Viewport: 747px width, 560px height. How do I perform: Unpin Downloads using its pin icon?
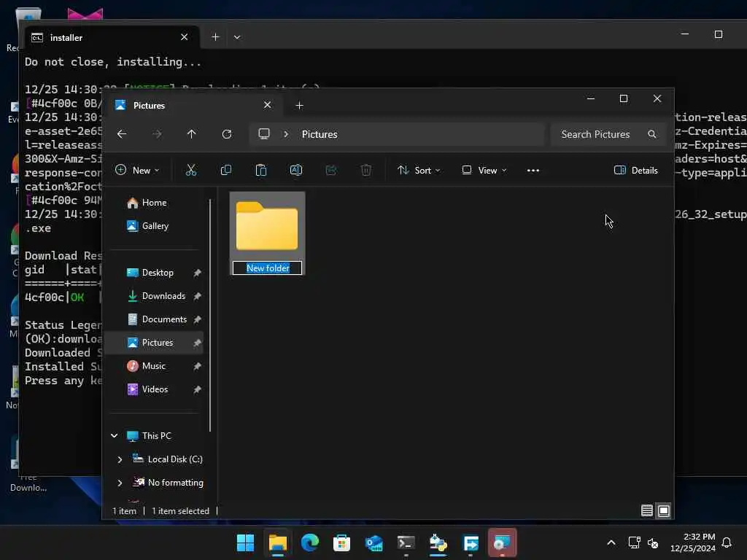(197, 296)
